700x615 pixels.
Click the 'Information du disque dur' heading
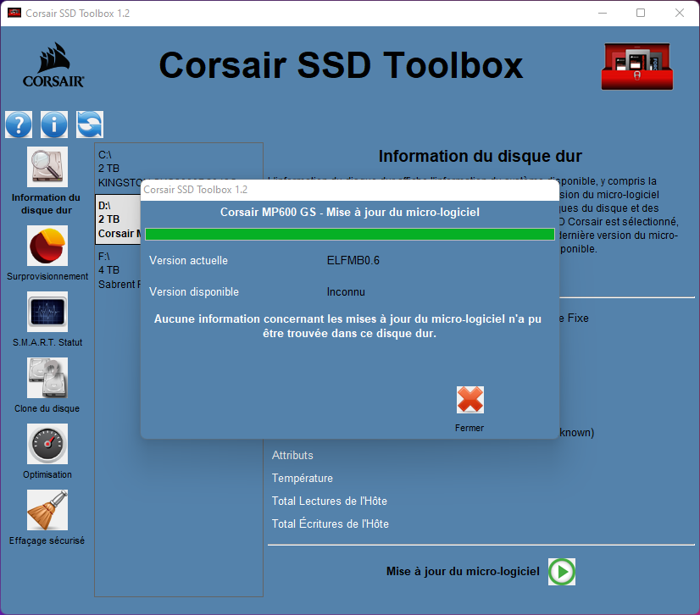pos(481,156)
